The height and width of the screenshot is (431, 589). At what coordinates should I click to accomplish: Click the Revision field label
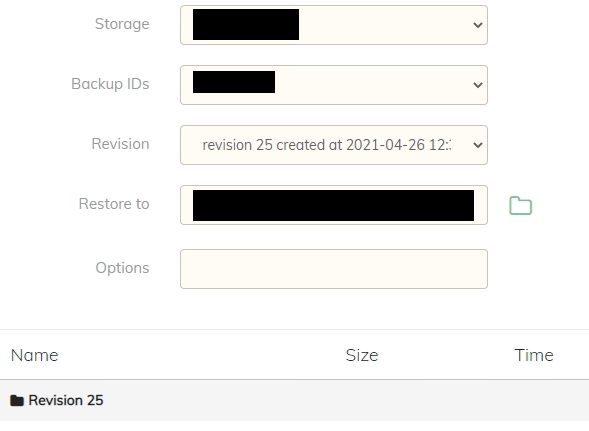coord(120,144)
